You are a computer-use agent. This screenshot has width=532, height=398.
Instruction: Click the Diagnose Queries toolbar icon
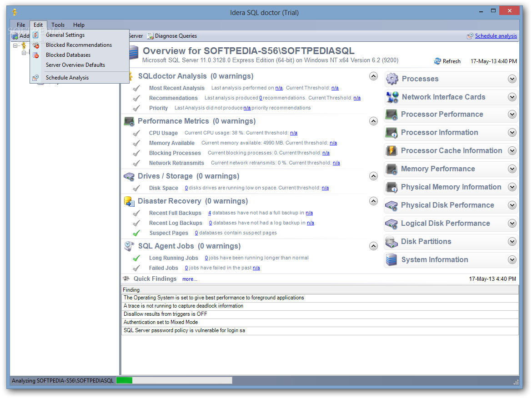[150, 36]
